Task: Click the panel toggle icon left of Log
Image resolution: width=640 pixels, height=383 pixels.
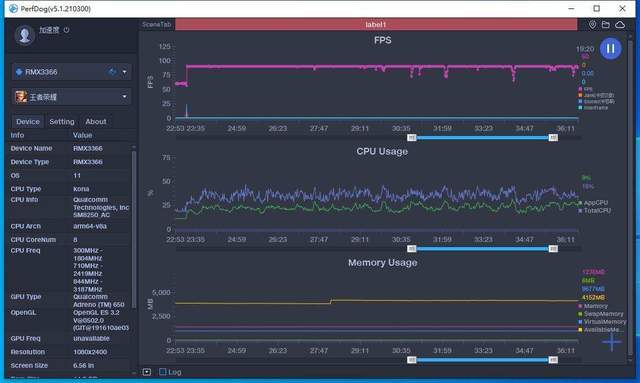Action: (147, 372)
